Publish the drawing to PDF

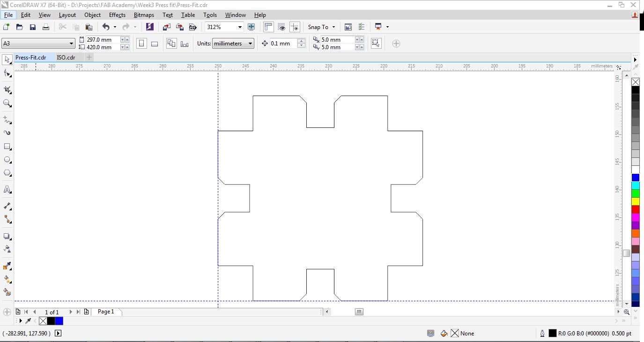(x=192, y=27)
